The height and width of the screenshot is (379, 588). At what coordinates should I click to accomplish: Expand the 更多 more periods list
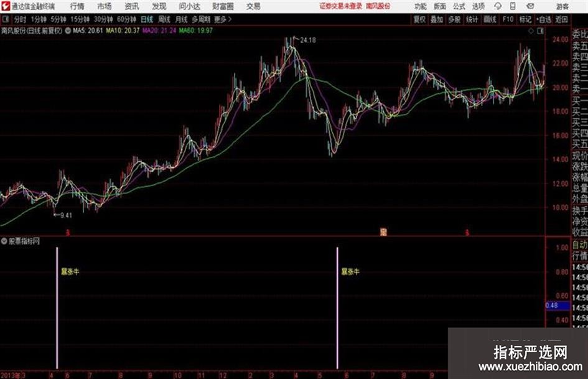(223, 19)
